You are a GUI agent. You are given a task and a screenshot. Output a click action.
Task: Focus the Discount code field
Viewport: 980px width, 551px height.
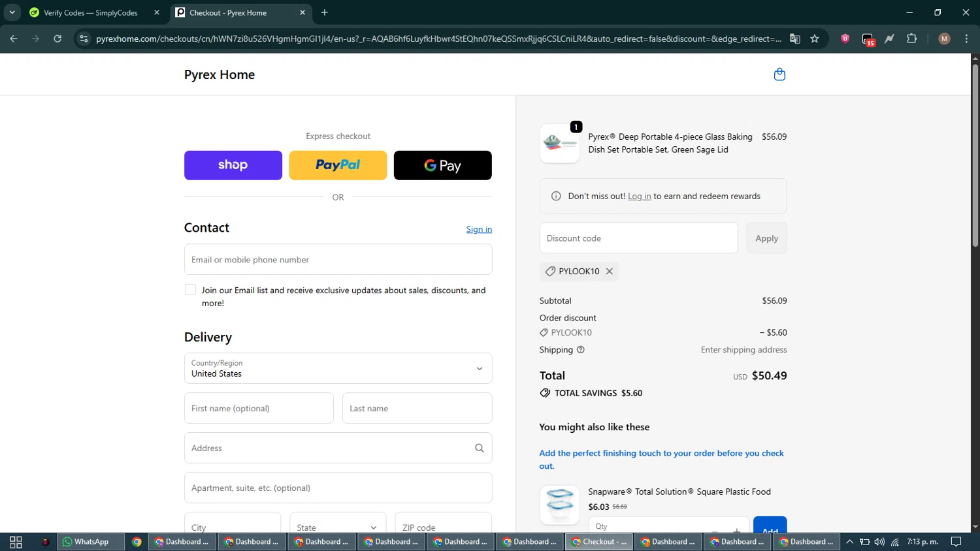click(638, 238)
